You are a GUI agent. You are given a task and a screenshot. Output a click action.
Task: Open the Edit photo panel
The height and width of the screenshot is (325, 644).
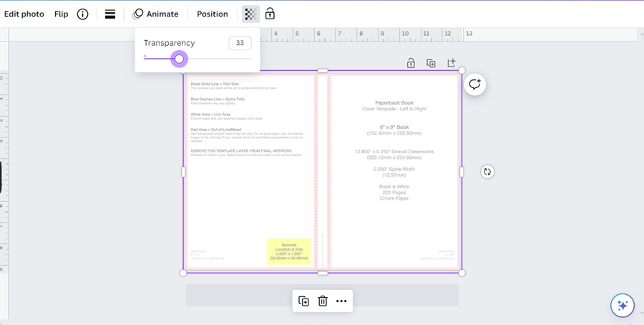point(24,14)
